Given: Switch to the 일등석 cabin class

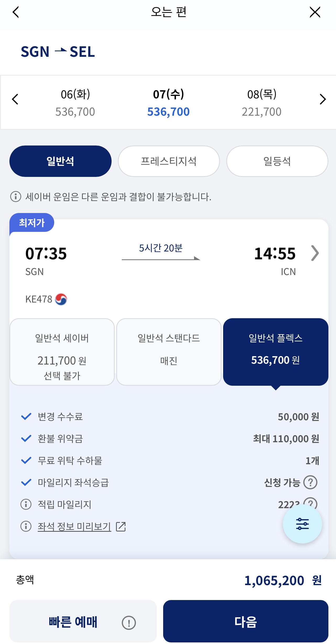Looking at the screenshot, I should pyautogui.click(x=277, y=161).
